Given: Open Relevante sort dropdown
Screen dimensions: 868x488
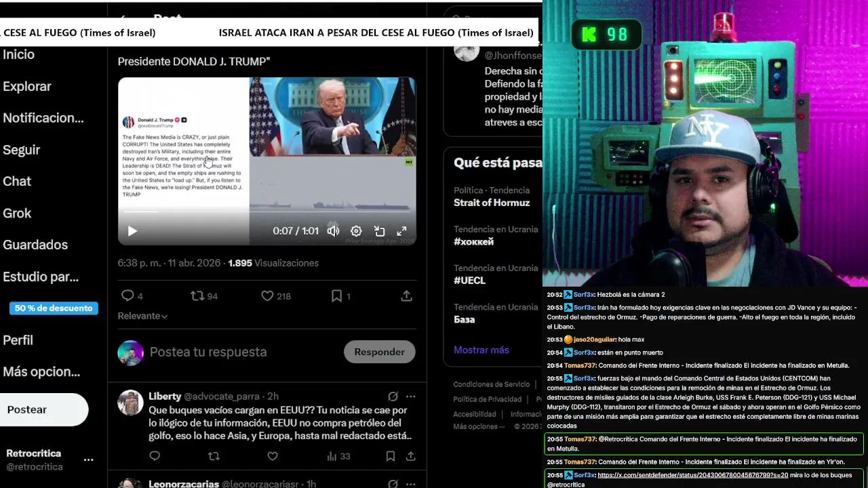Looking at the screenshot, I should (142, 316).
